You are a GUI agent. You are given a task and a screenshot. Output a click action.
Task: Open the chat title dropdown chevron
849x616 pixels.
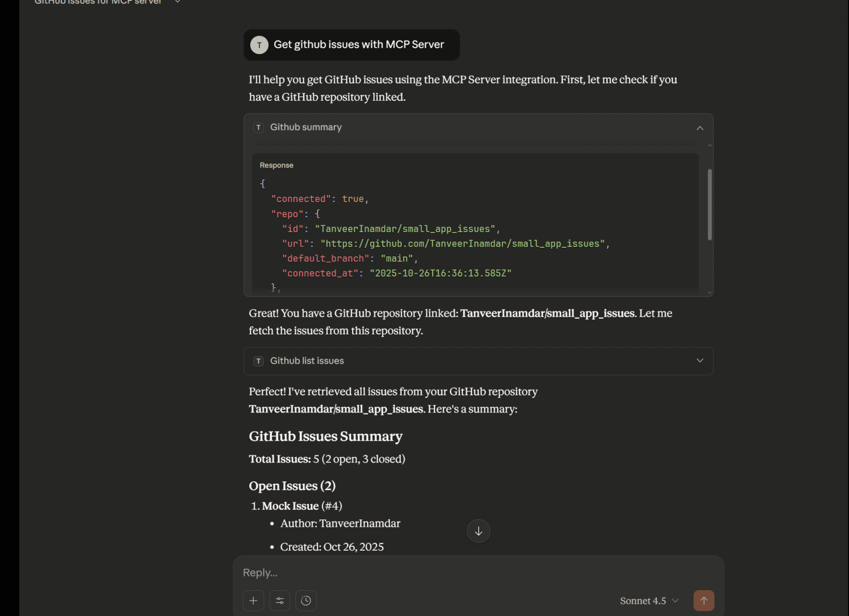pos(177,2)
